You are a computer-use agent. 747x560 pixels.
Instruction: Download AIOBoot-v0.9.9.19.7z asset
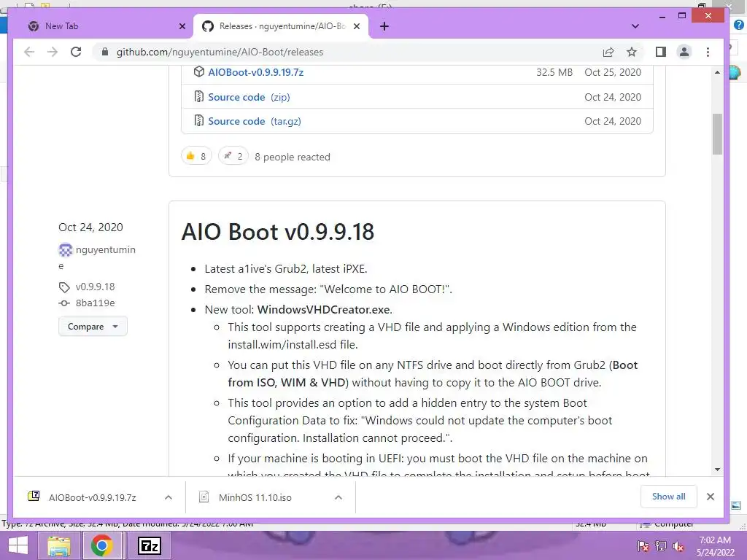coord(256,72)
